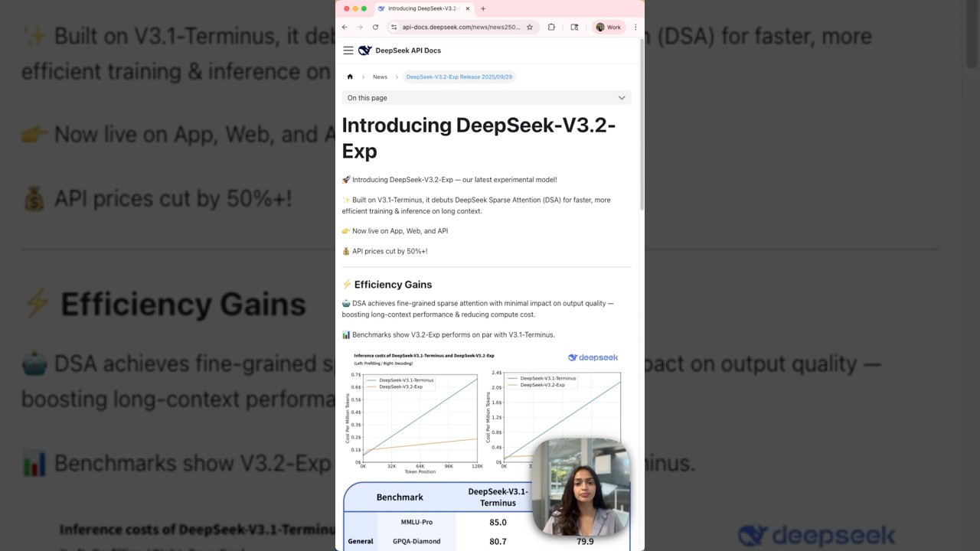Click the 80.7 table value

point(498,541)
